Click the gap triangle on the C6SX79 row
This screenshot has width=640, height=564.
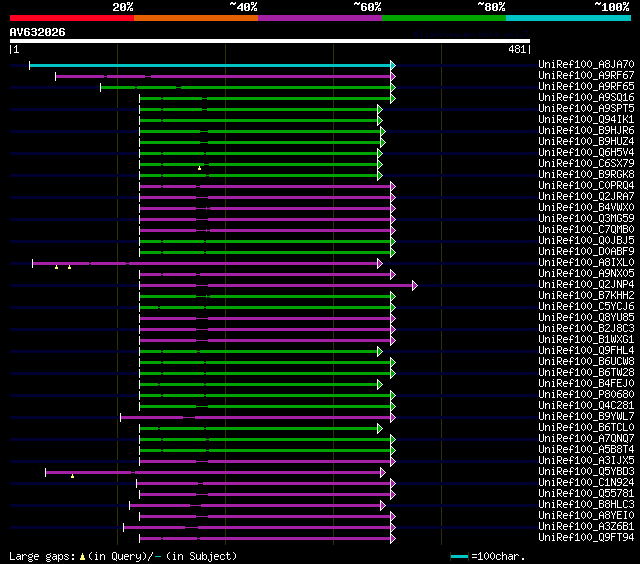200,167
